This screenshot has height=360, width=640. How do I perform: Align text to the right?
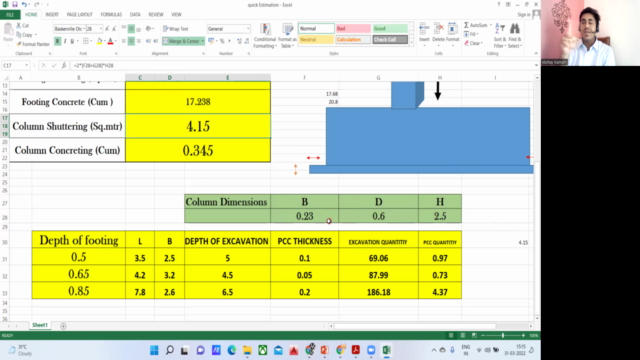(x=139, y=41)
